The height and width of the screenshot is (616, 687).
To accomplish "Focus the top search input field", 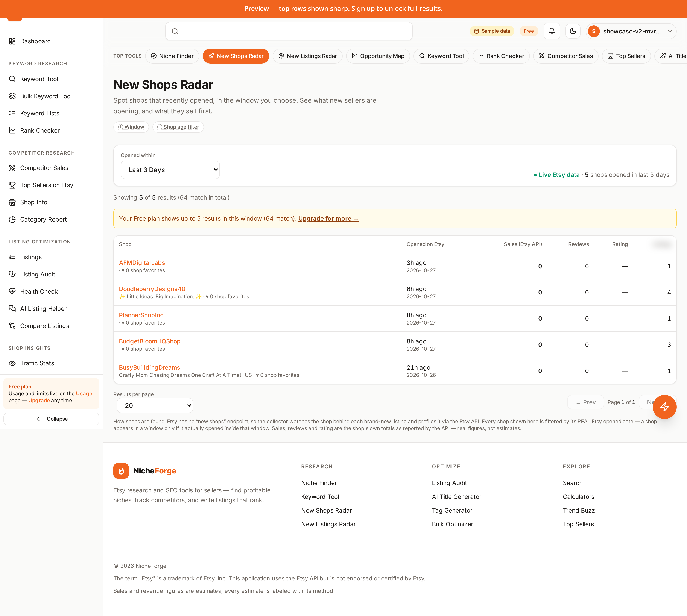I will pos(289,31).
